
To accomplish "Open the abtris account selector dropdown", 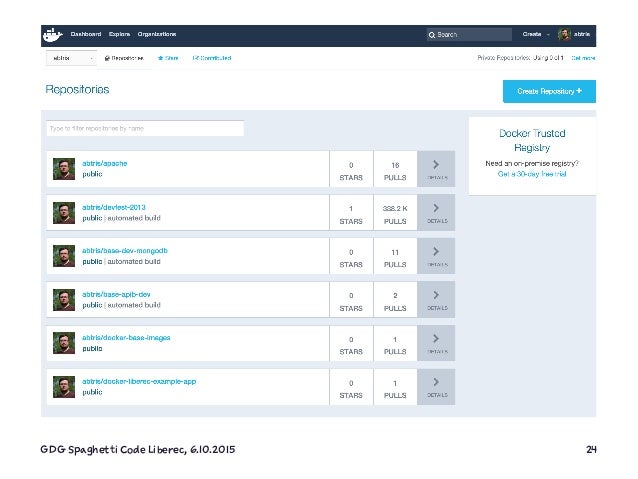I will [71, 58].
